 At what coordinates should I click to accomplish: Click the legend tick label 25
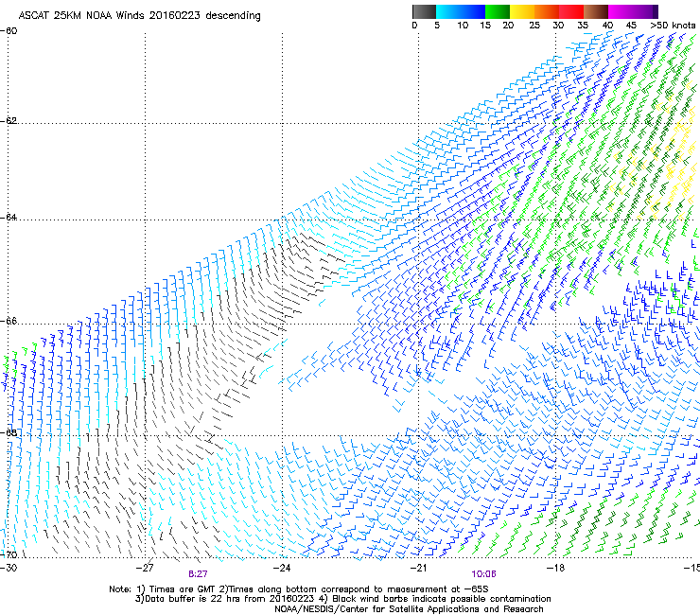[x=534, y=26]
